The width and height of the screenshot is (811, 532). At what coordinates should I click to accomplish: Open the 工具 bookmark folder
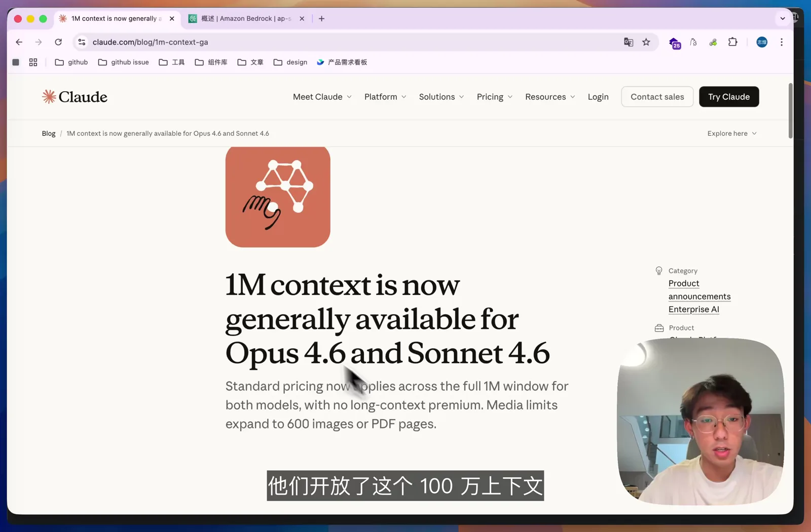[172, 62]
